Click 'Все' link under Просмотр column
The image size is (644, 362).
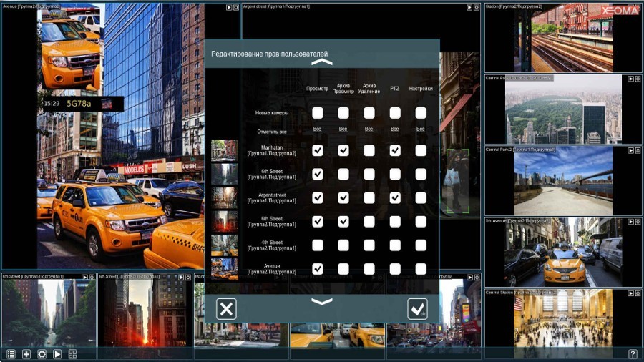tap(318, 129)
